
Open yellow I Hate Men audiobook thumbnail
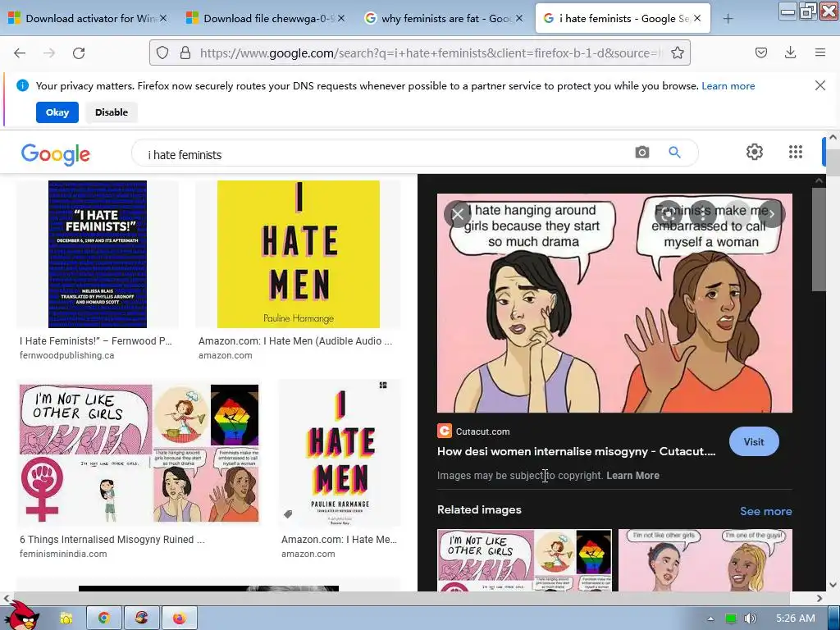[x=299, y=254]
